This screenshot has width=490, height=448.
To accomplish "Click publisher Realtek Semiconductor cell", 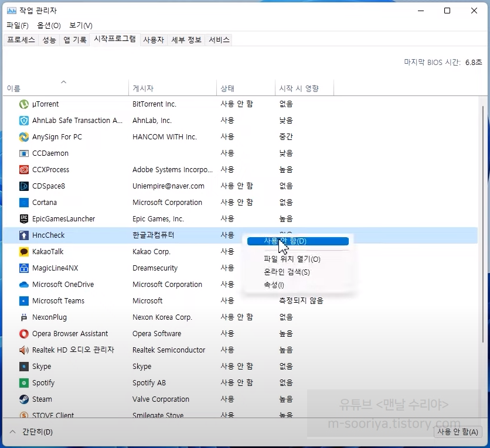I will point(169,350).
